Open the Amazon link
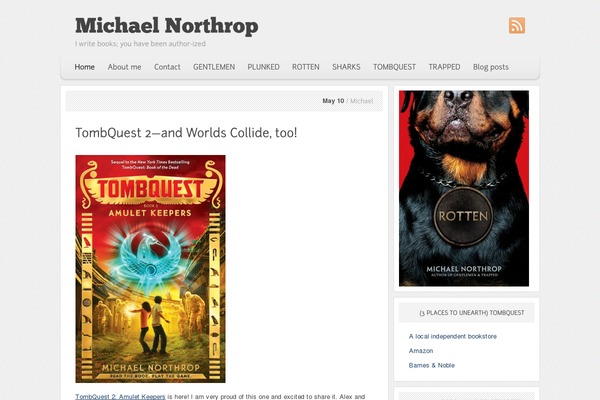This screenshot has width=600, height=400. point(421,351)
